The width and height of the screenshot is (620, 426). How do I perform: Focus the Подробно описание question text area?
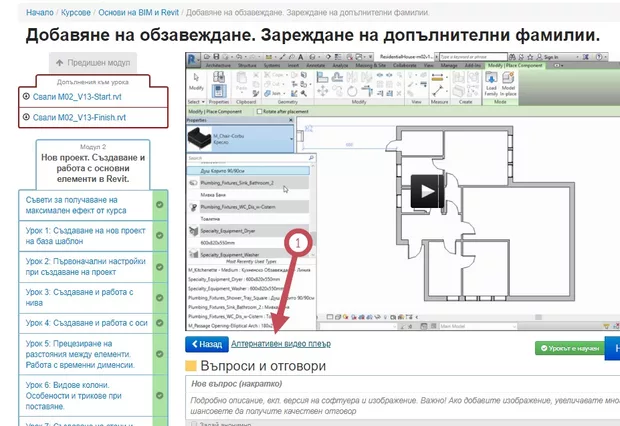pyautogui.click(x=403, y=405)
